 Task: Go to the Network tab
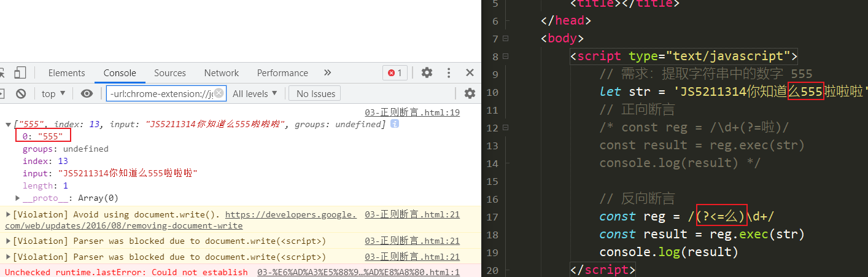click(x=222, y=72)
